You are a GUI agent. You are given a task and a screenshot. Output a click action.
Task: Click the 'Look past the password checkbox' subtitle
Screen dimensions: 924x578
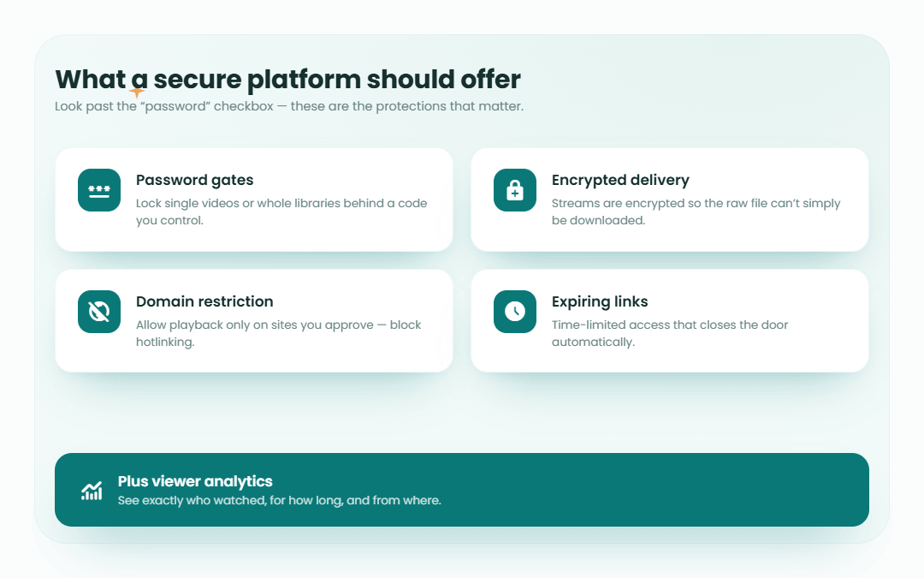pos(289,106)
